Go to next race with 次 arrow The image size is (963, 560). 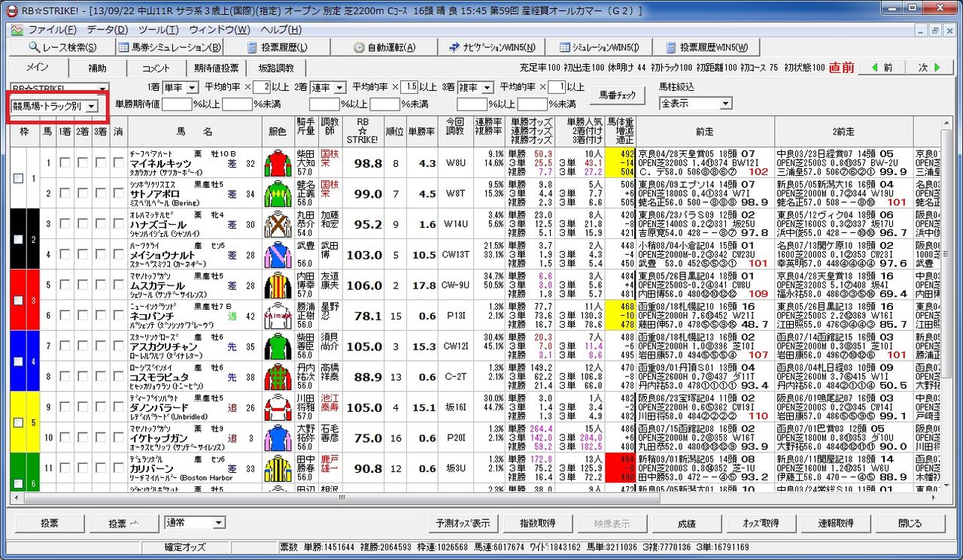click(929, 68)
